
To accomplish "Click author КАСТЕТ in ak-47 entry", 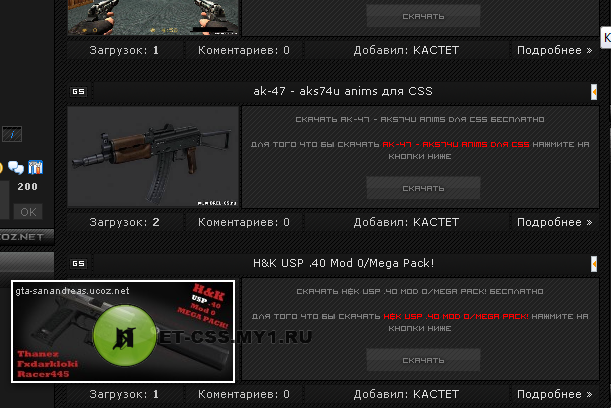I will [x=436, y=222].
